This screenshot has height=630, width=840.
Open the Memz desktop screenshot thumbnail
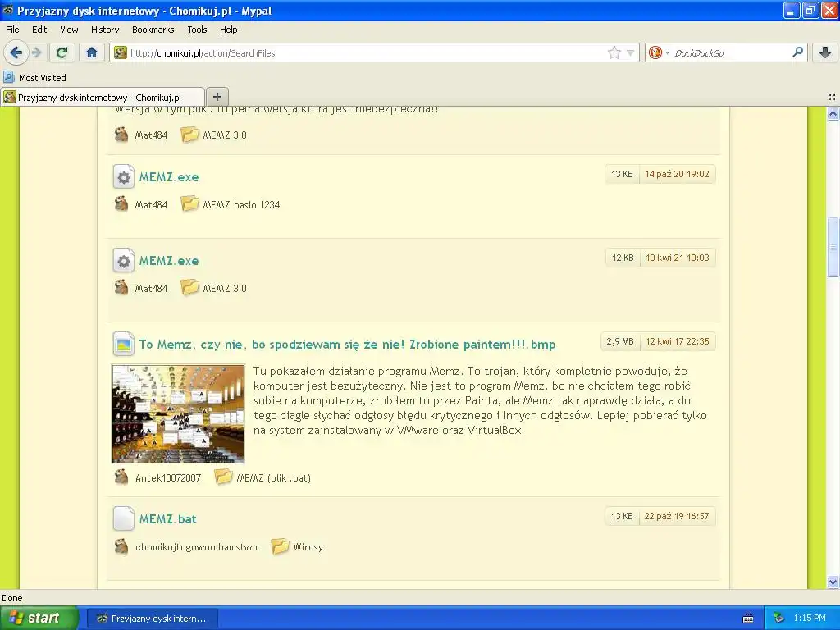[x=178, y=413]
